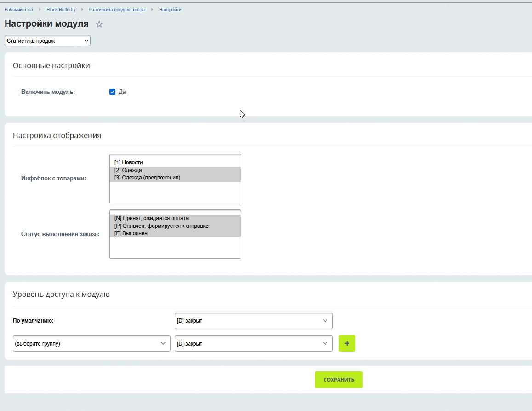Click the 'Сохранить' button
Image resolution: width=532 pixels, height=411 pixels.
(338, 380)
